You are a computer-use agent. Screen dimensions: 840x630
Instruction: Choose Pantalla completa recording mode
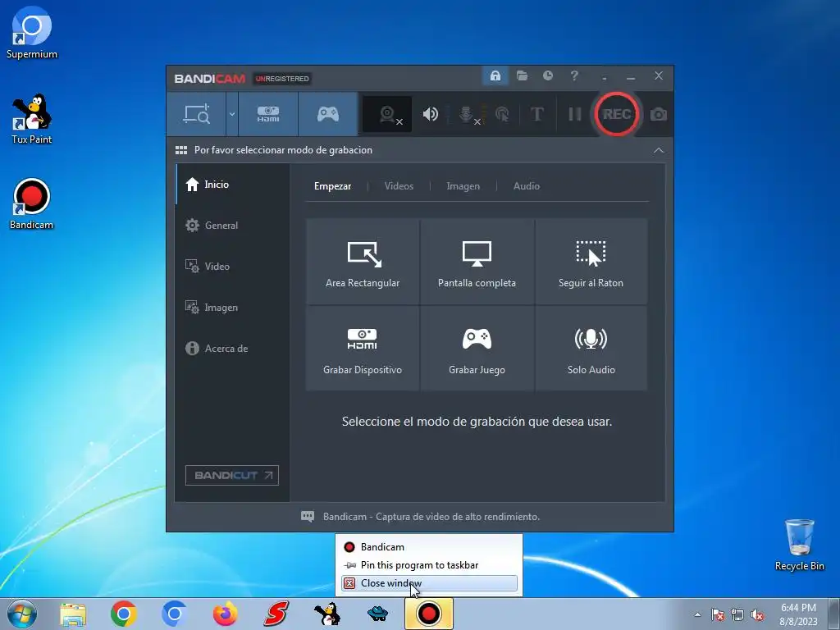[477, 262]
